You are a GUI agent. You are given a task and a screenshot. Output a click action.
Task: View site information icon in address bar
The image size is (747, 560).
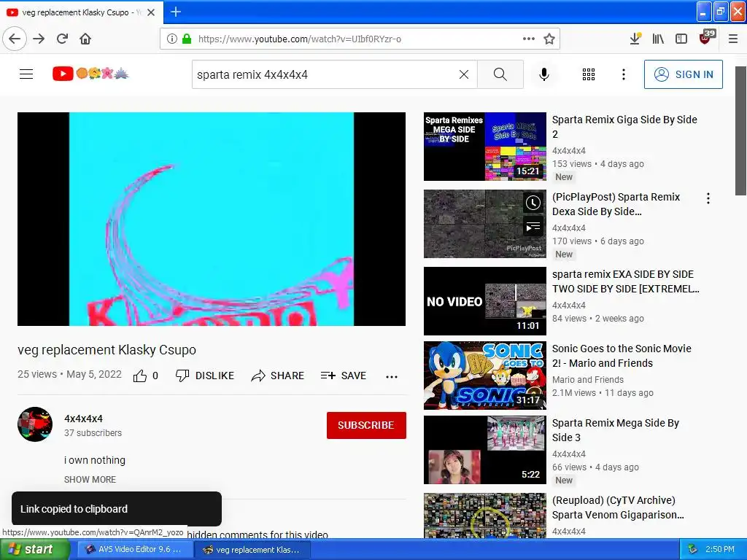tap(172, 39)
